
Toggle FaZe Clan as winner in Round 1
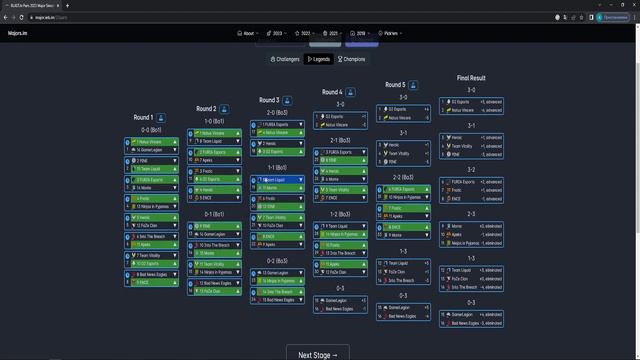pyautogui.click(x=154, y=225)
